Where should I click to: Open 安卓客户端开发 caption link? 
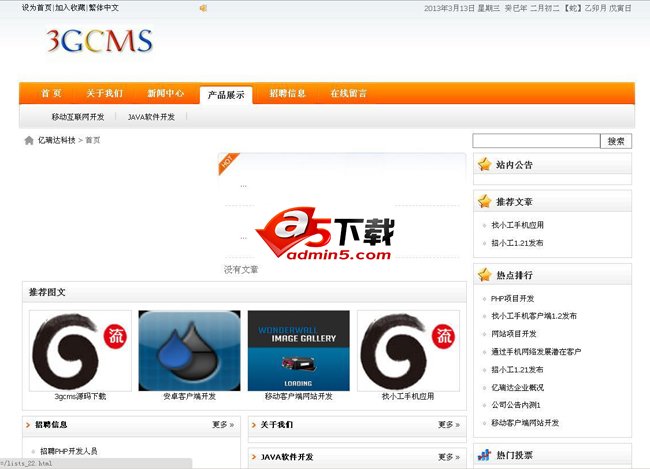coord(189,396)
